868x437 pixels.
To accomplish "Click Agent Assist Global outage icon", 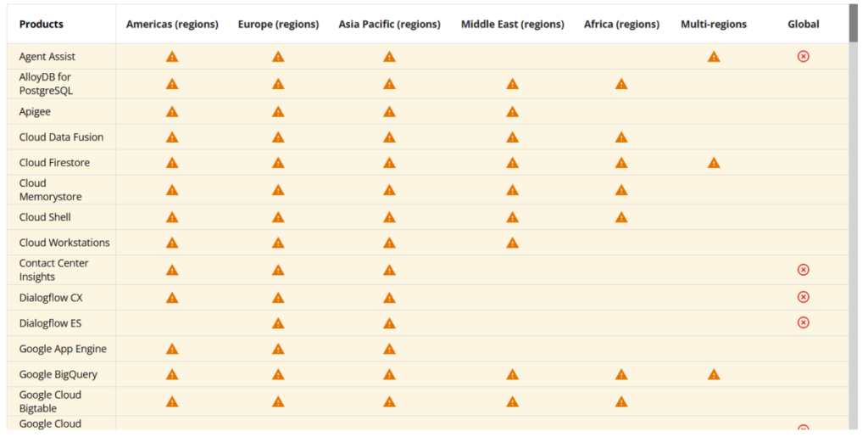I will pos(804,56).
